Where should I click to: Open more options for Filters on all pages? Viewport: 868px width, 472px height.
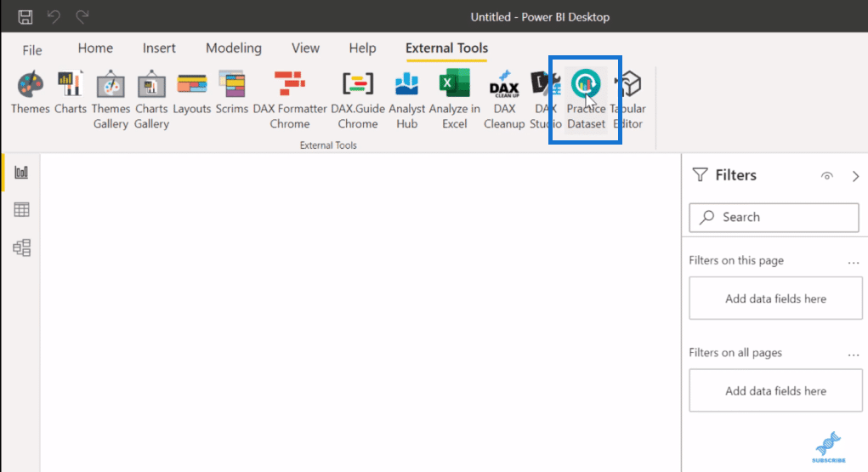coord(853,355)
